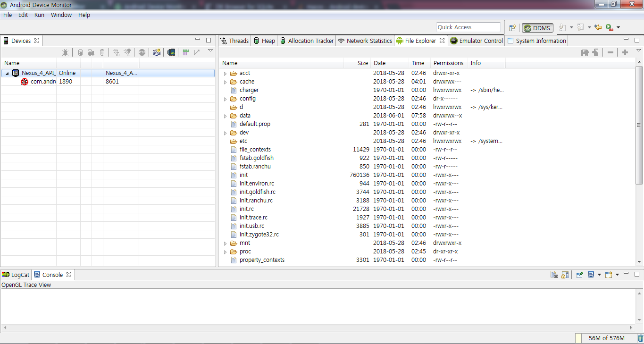Click Open Perspective icon beside DDMS
This screenshot has width=644, height=344.
[x=512, y=28]
